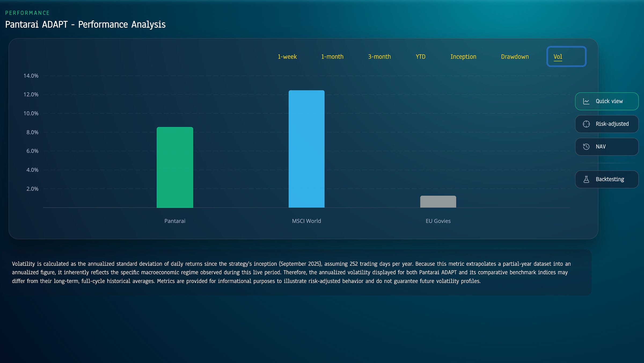The width and height of the screenshot is (644, 363).
Task: Show the YTD performance tab
Action: pos(420,57)
